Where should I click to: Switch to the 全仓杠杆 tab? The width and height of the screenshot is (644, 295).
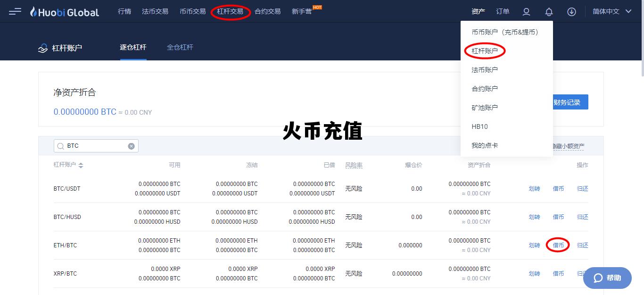[180, 47]
